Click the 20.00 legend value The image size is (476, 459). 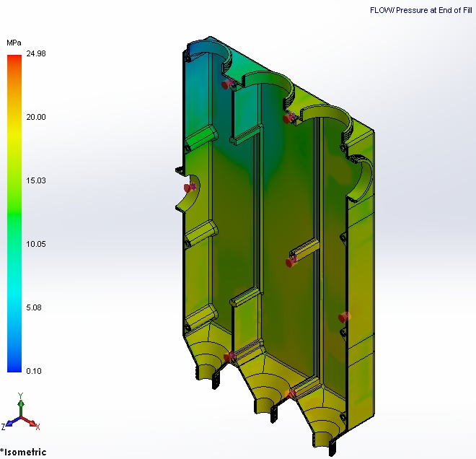point(36,117)
